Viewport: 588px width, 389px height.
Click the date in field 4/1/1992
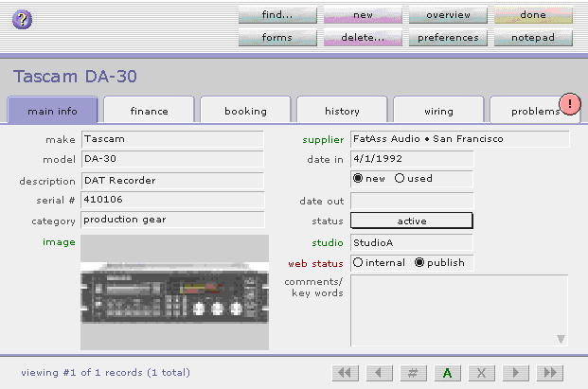[412, 159]
